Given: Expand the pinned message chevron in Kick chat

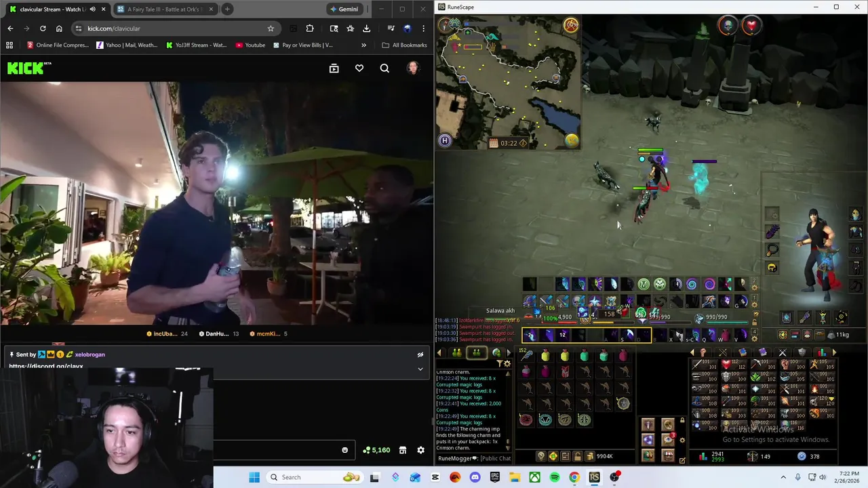Looking at the screenshot, I should [420, 369].
